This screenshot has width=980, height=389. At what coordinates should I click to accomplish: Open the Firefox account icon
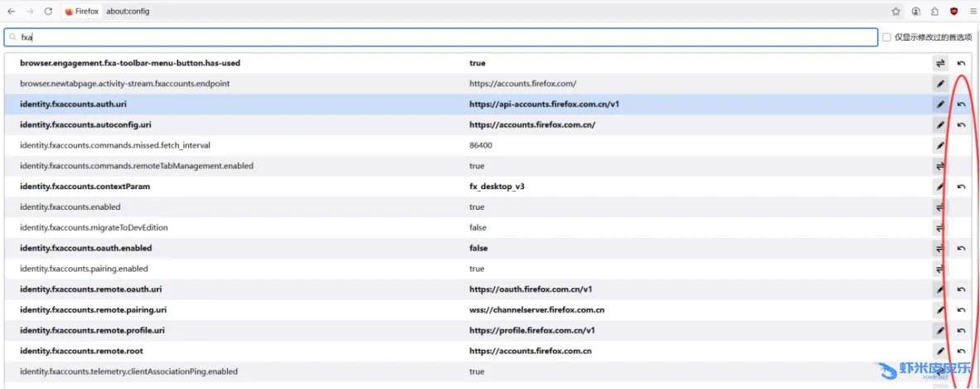(916, 12)
